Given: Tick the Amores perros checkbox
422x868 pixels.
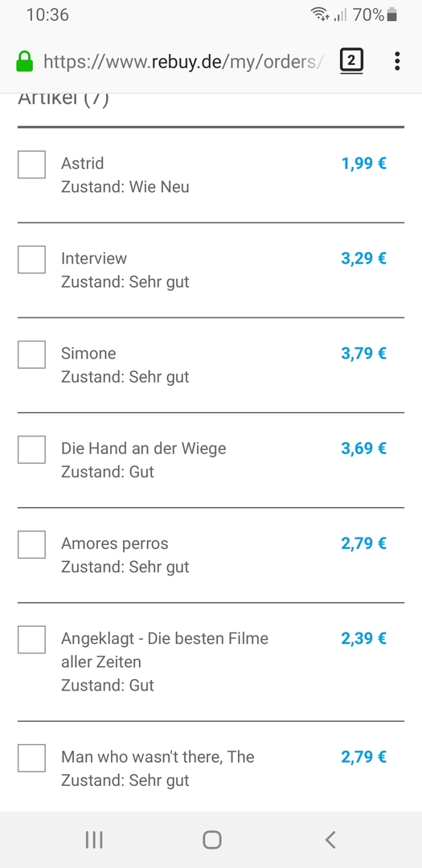Looking at the screenshot, I should click(31, 544).
